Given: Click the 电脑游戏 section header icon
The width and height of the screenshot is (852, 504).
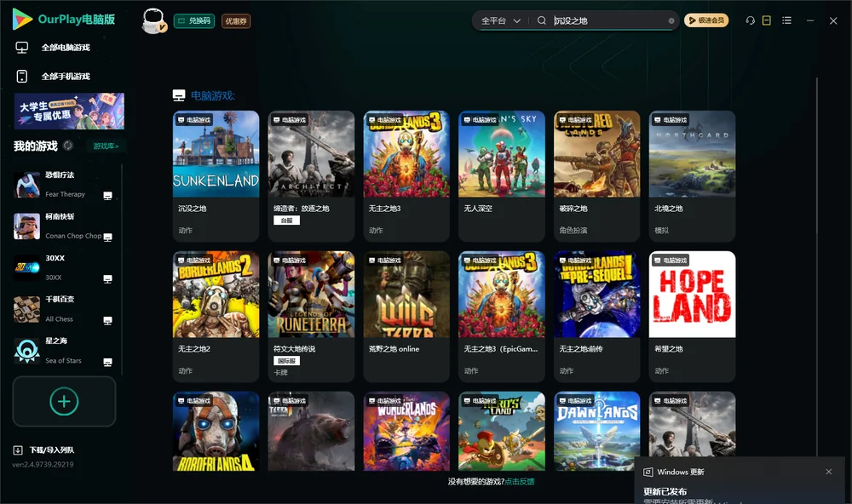Looking at the screenshot, I should point(179,95).
